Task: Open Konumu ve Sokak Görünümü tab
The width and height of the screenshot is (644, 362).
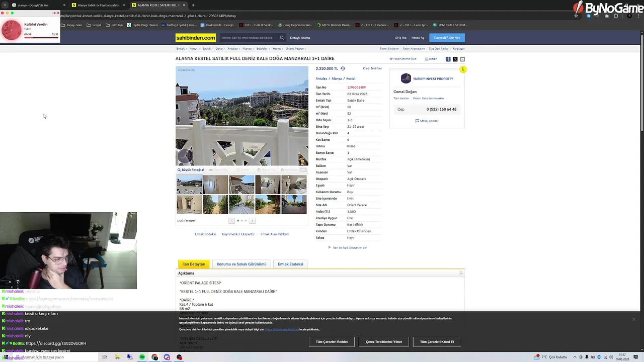Action: [x=242, y=264]
